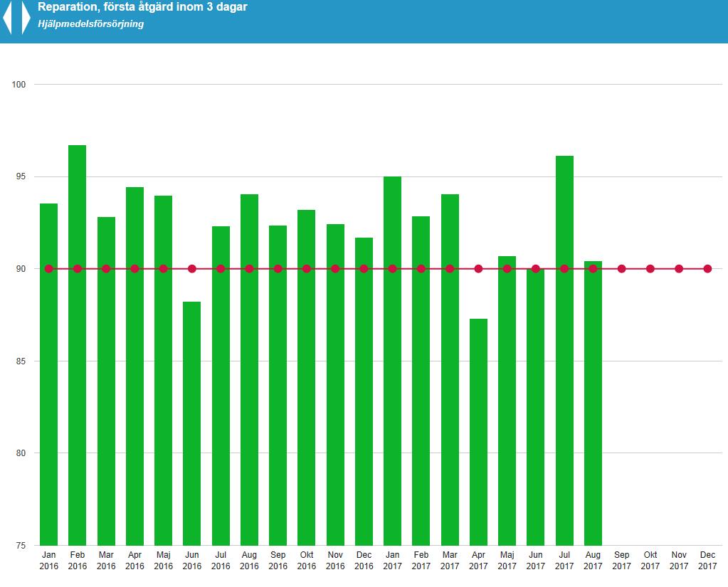Select the Sep 2016 green bar

click(278, 386)
